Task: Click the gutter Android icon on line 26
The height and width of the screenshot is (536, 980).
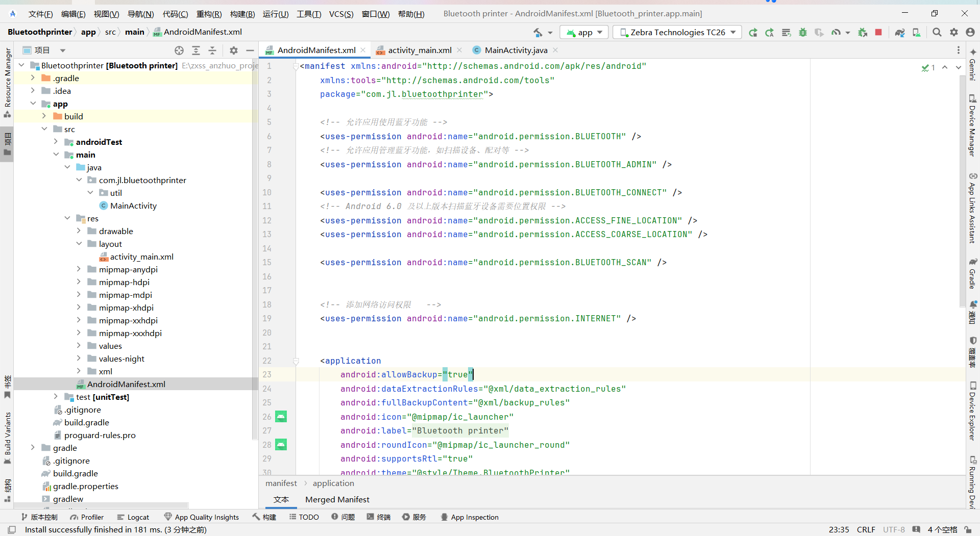Action: click(281, 417)
